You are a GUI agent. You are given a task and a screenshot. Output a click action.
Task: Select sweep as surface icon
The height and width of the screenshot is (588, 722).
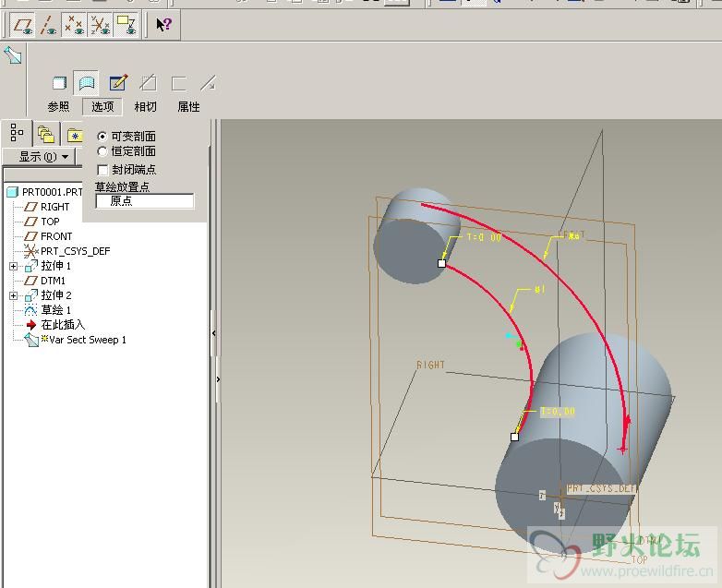click(86, 83)
